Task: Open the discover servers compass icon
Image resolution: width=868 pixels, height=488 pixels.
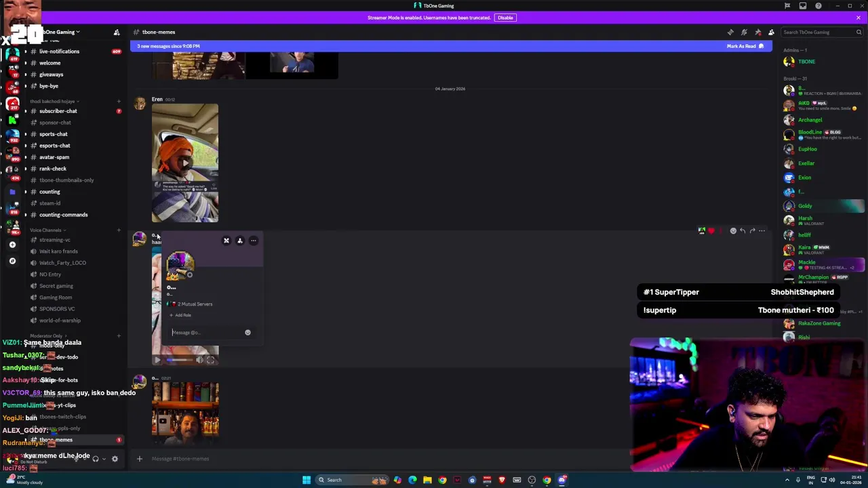Action: click(x=12, y=261)
